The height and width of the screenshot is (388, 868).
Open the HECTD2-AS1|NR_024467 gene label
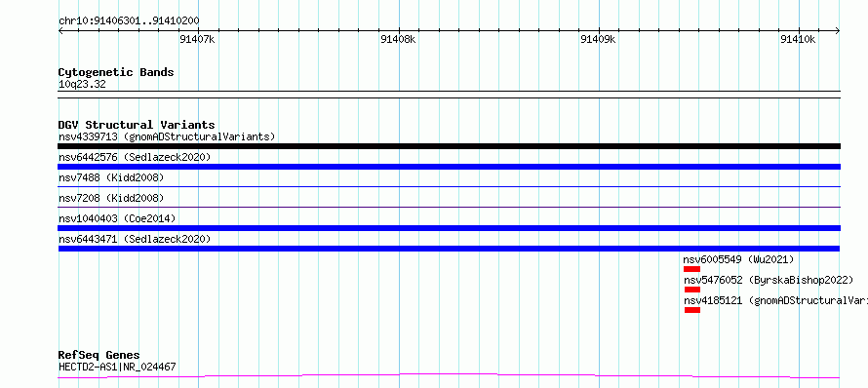pyautogui.click(x=117, y=367)
